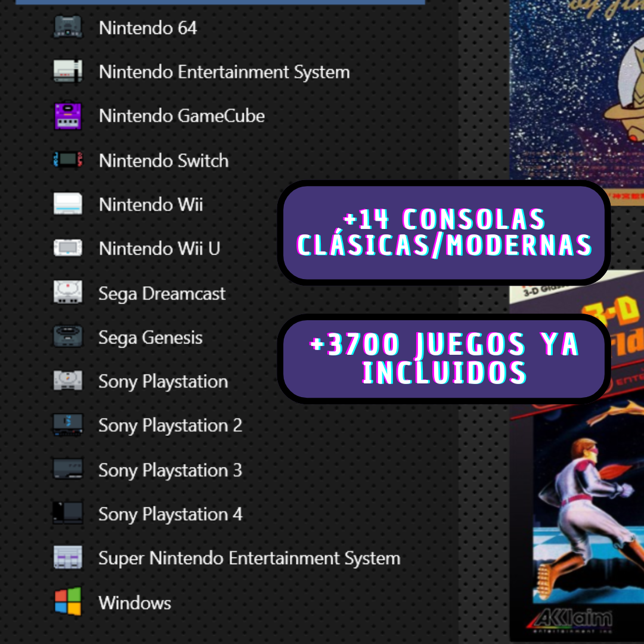The image size is (644, 644).
Task: Click the Sony Playstation 4 console icon
Action: [67, 513]
